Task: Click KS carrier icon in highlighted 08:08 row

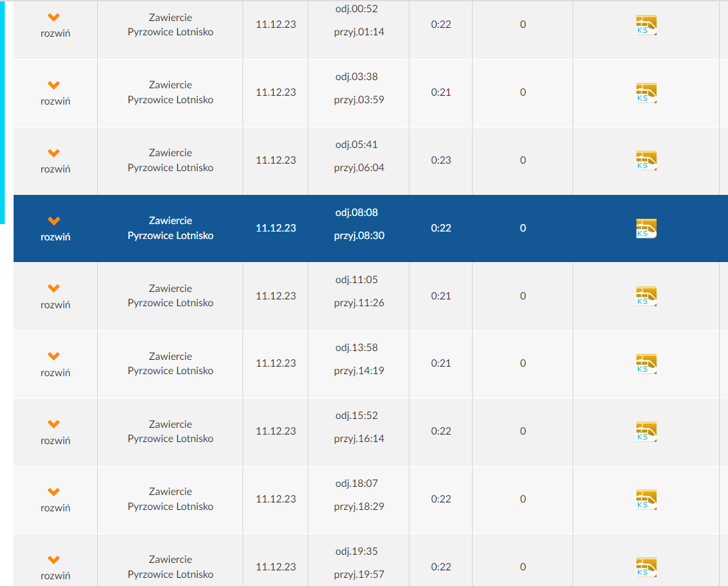Action: click(x=646, y=229)
